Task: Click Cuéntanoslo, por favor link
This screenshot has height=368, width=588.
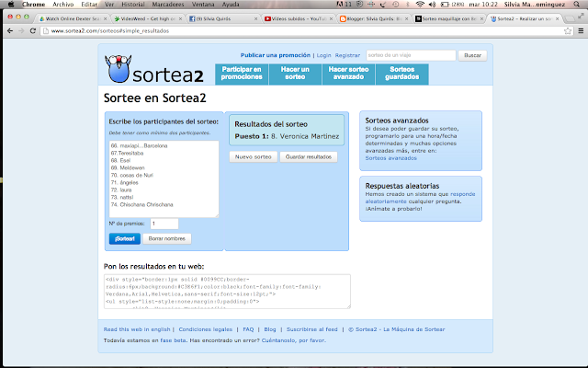Action: tap(294, 340)
